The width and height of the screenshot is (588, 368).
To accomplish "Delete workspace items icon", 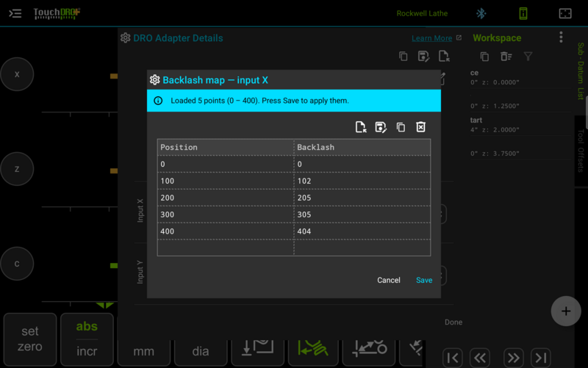I will click(x=506, y=57).
